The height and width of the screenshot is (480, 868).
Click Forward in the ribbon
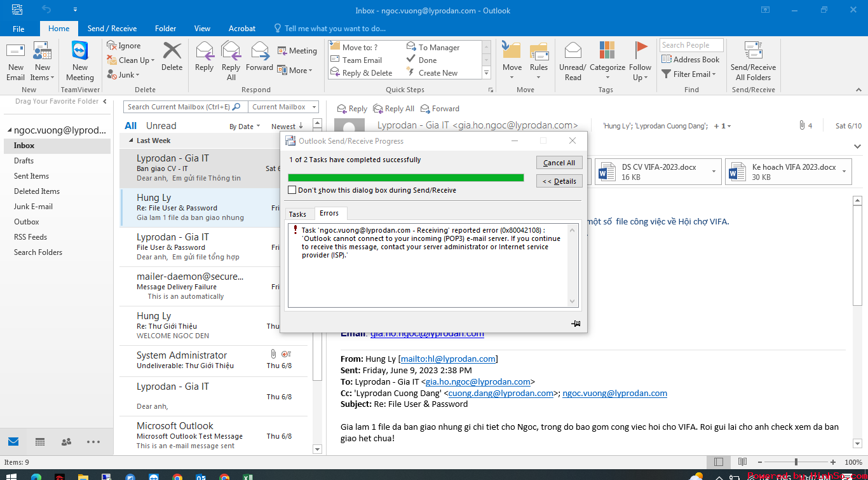(x=259, y=57)
